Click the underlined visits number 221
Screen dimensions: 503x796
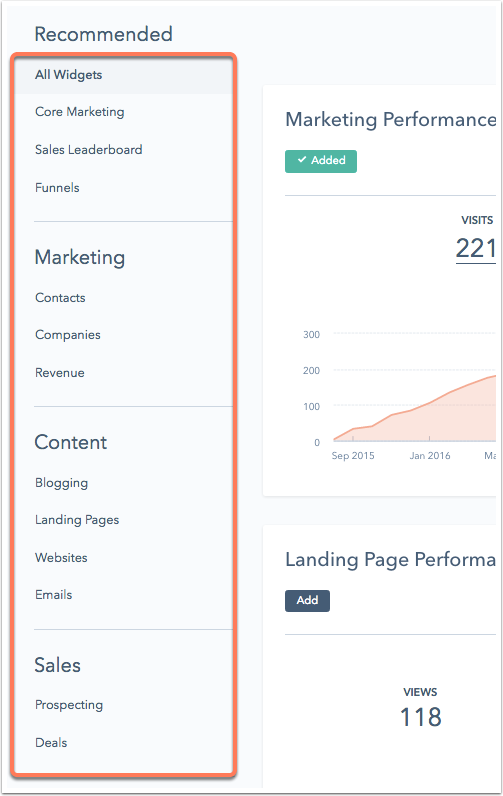[476, 249]
